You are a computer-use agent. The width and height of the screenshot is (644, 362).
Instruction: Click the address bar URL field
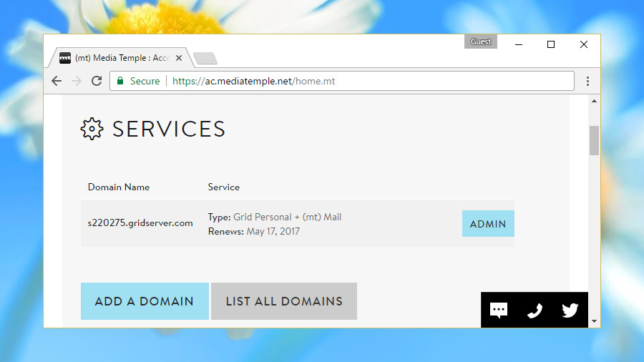tap(342, 81)
